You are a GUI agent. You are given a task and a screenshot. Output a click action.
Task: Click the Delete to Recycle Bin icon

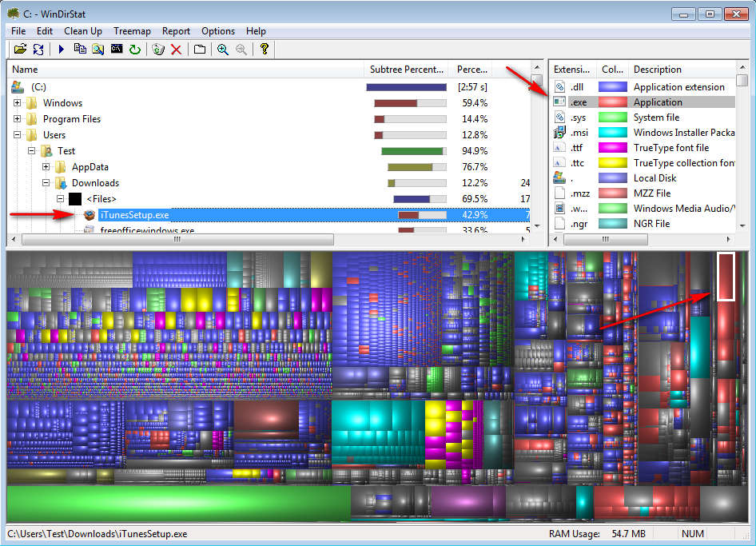[158, 50]
